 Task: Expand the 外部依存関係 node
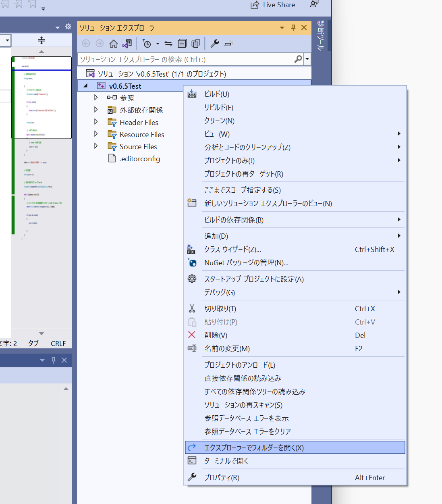click(x=96, y=110)
